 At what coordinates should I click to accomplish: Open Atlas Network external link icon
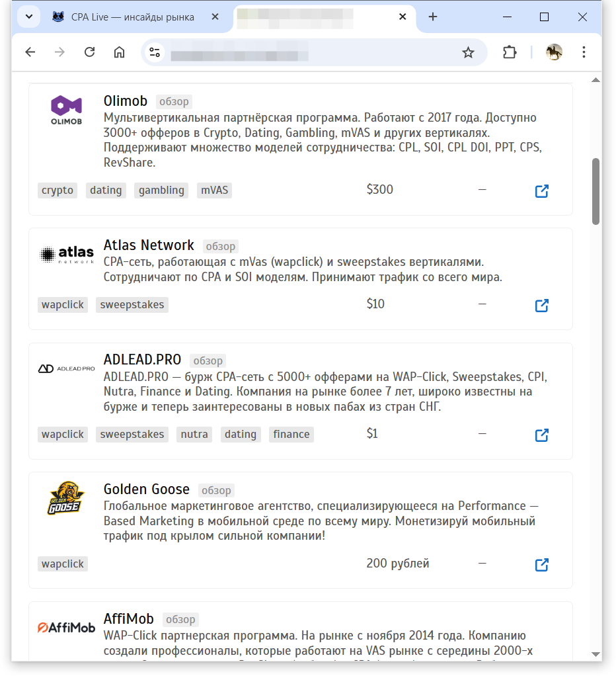click(541, 306)
